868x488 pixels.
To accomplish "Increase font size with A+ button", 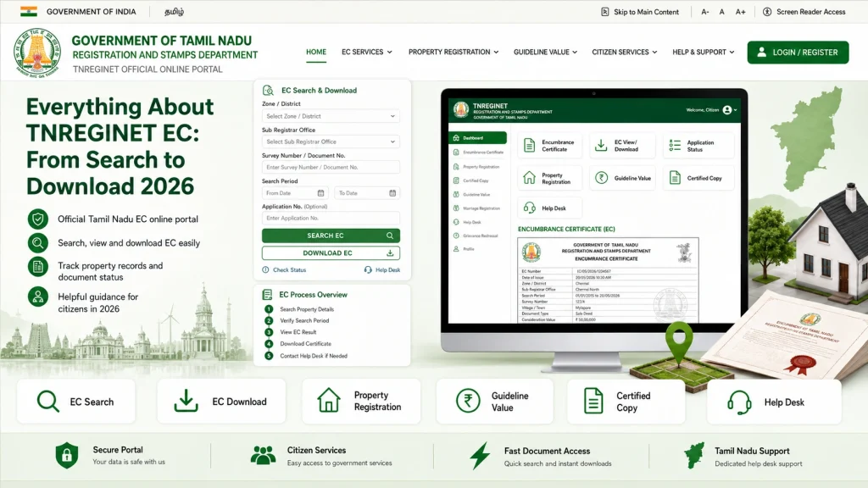I will tap(740, 12).
